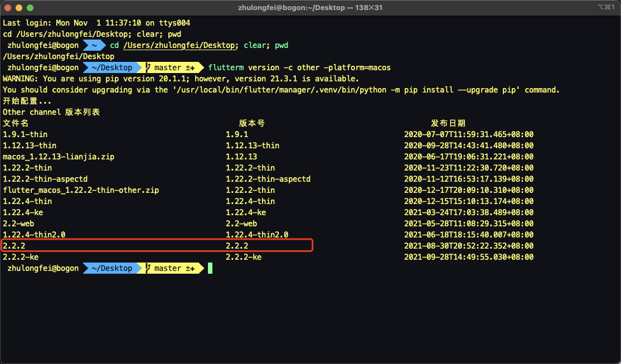Screen dimensions: 621x364
Task: Click the red close window button
Action: pos(7,8)
